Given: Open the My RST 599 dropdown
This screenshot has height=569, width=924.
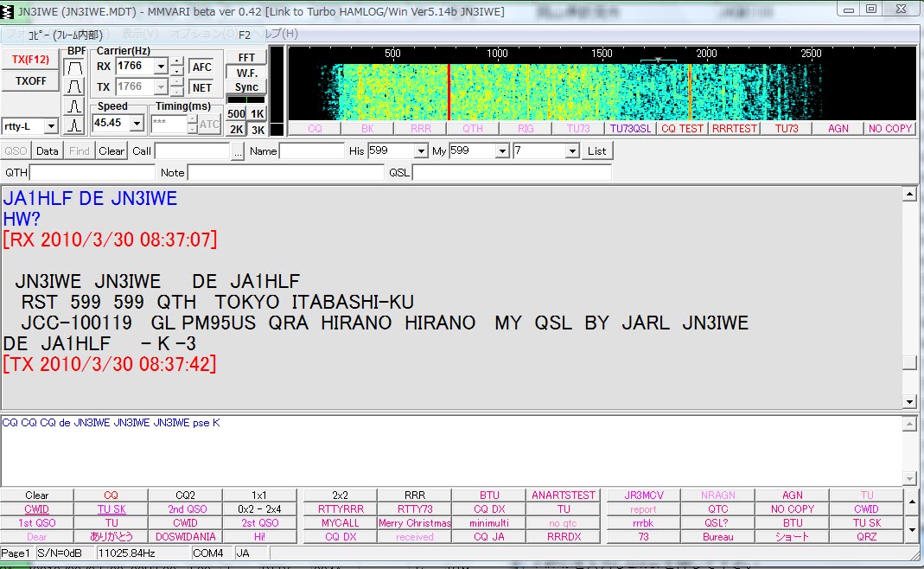Looking at the screenshot, I should 501,151.
